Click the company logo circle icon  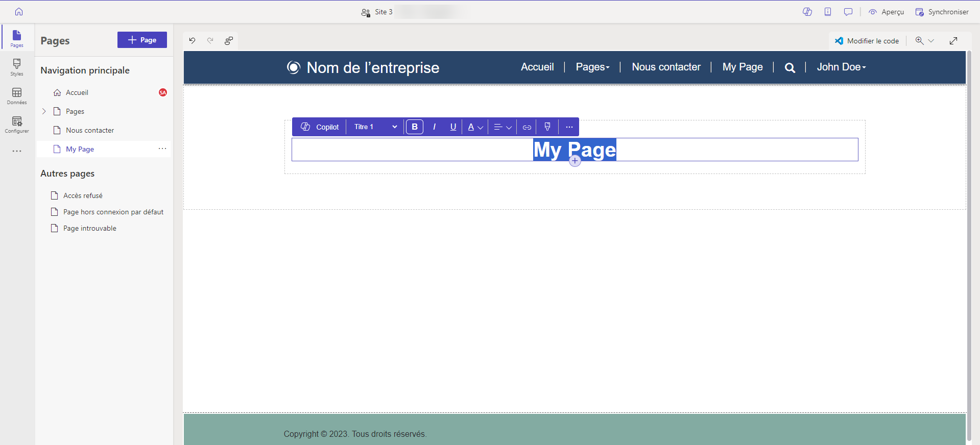[293, 67]
